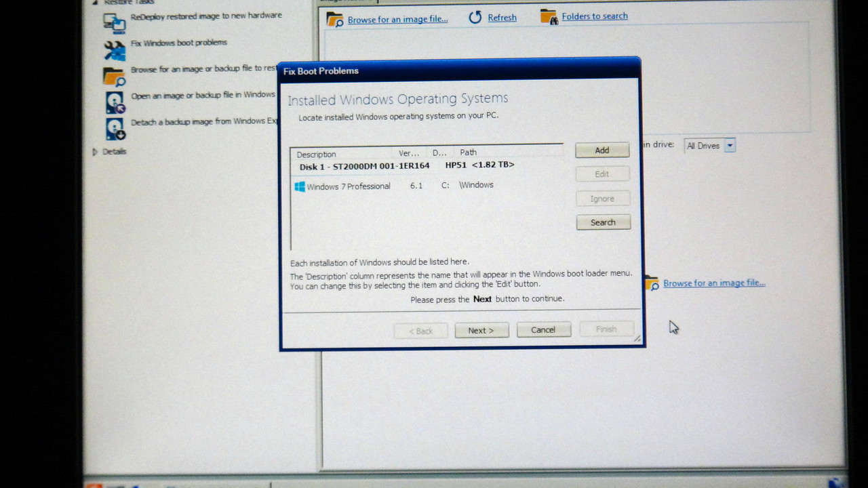
Task: Click the Ignore button in dialog
Action: (x=602, y=199)
